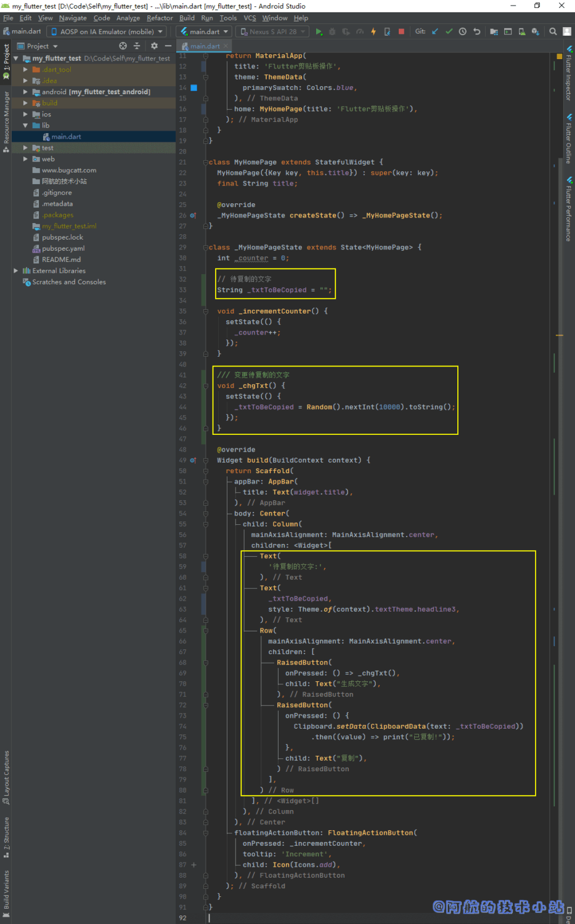Click the search everywhere magnifier icon

pos(553,31)
